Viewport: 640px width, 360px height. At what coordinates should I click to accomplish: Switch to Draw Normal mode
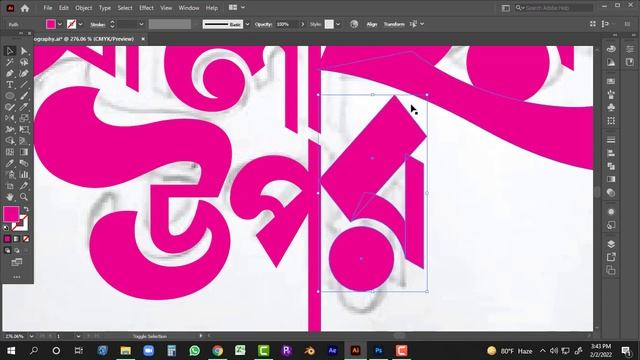coord(7,251)
